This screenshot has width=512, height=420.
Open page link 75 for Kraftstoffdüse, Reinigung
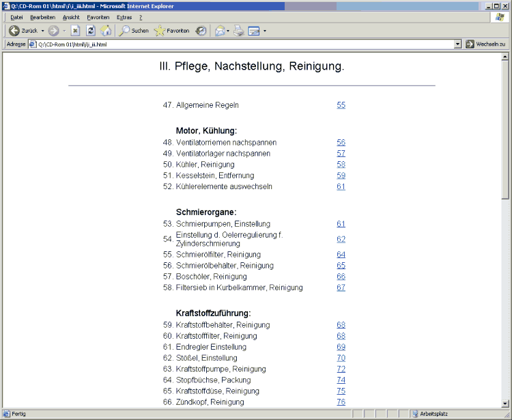point(341,391)
